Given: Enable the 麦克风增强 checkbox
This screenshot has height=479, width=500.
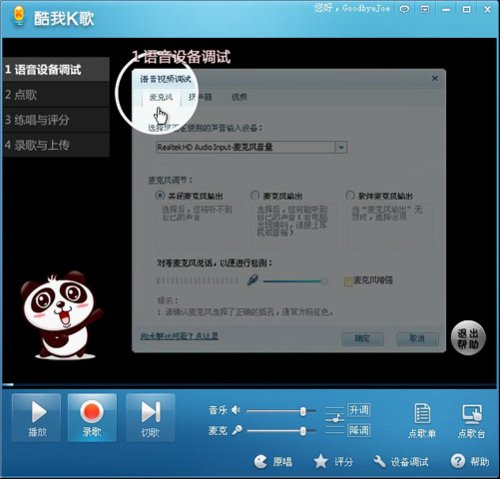Looking at the screenshot, I should [x=348, y=281].
